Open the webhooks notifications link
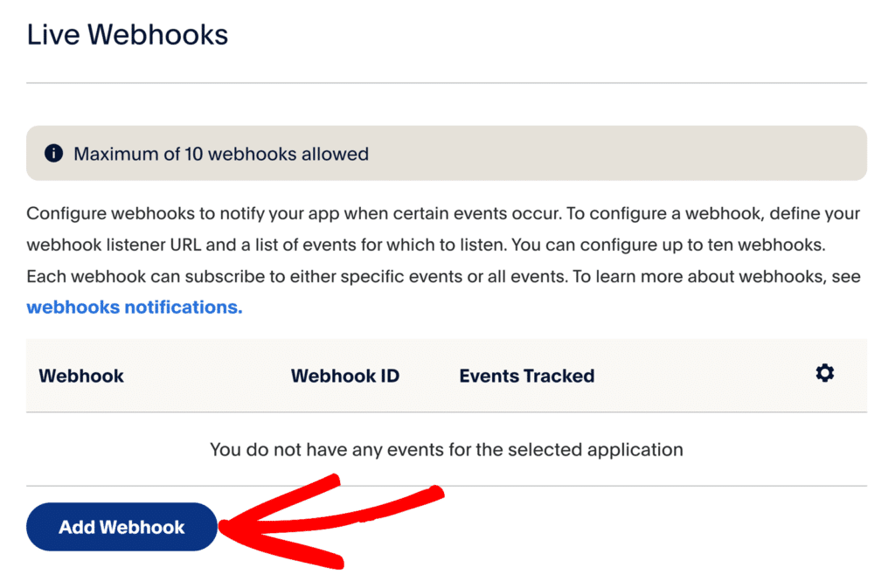This screenshot has width=895, height=588. coord(134,308)
